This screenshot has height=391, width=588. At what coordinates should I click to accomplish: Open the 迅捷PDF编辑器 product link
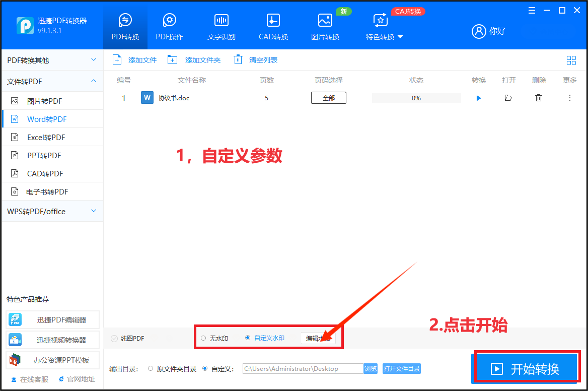[x=52, y=320]
